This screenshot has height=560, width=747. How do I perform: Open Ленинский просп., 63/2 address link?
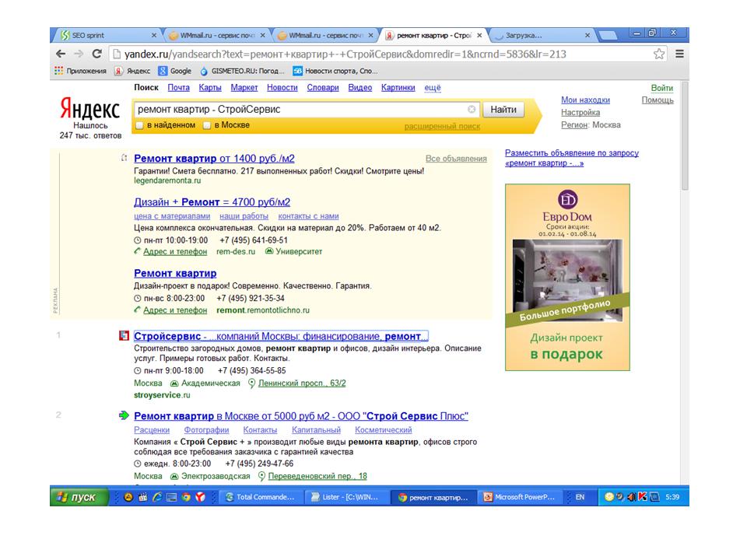tap(302, 383)
